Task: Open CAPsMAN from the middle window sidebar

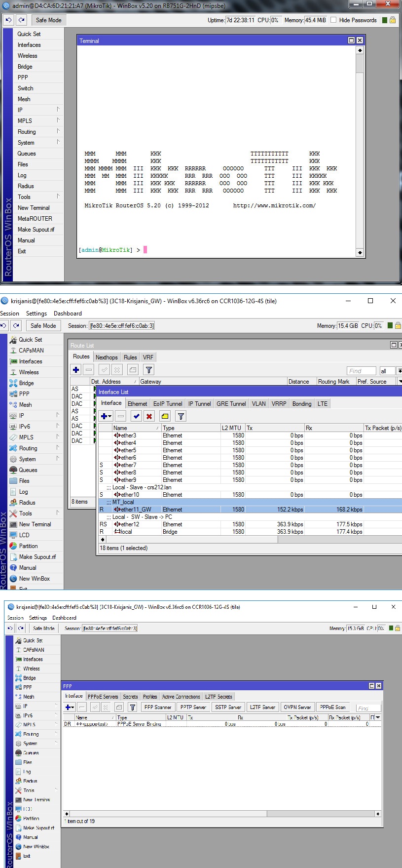Action: point(31,351)
